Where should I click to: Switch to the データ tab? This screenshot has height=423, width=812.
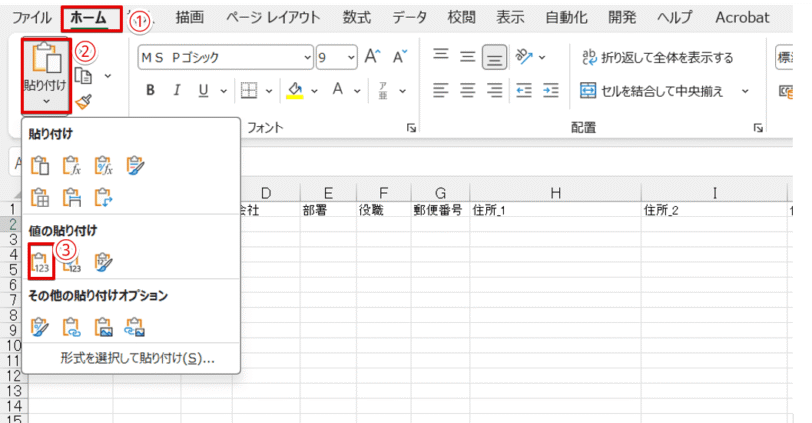point(409,18)
